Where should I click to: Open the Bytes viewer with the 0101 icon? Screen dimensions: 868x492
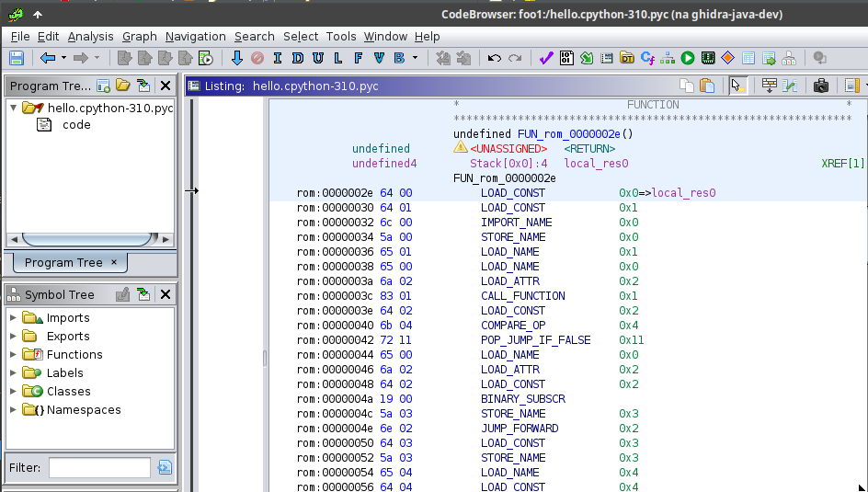(566, 58)
